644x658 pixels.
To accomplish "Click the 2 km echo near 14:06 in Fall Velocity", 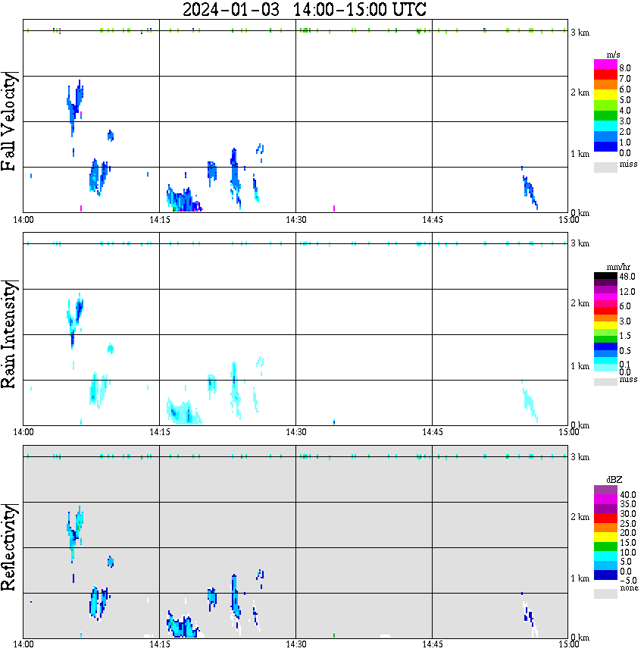I will (x=75, y=107).
